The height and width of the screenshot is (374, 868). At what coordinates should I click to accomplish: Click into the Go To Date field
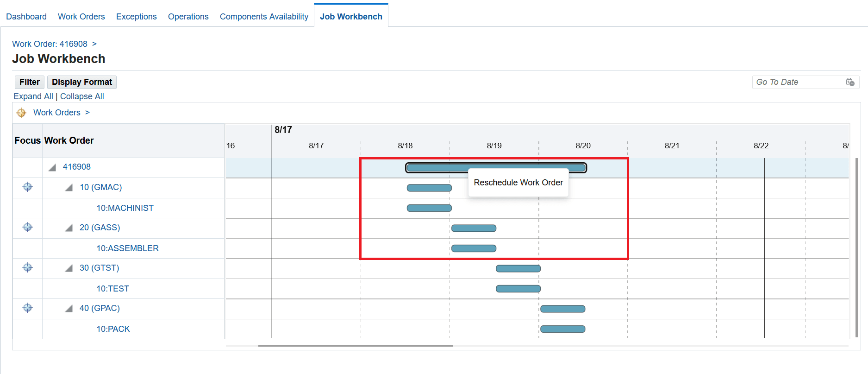coord(799,82)
